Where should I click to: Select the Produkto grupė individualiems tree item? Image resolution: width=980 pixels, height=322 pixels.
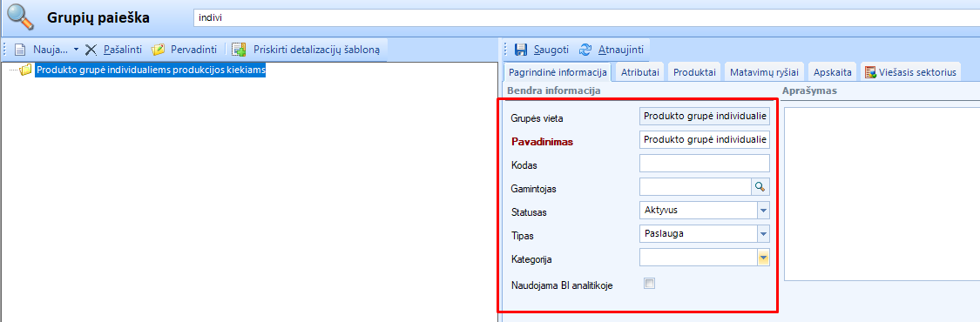pos(151,70)
